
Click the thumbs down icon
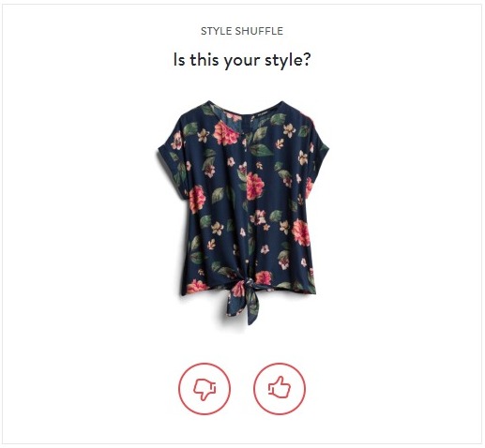pyautogui.click(x=205, y=388)
